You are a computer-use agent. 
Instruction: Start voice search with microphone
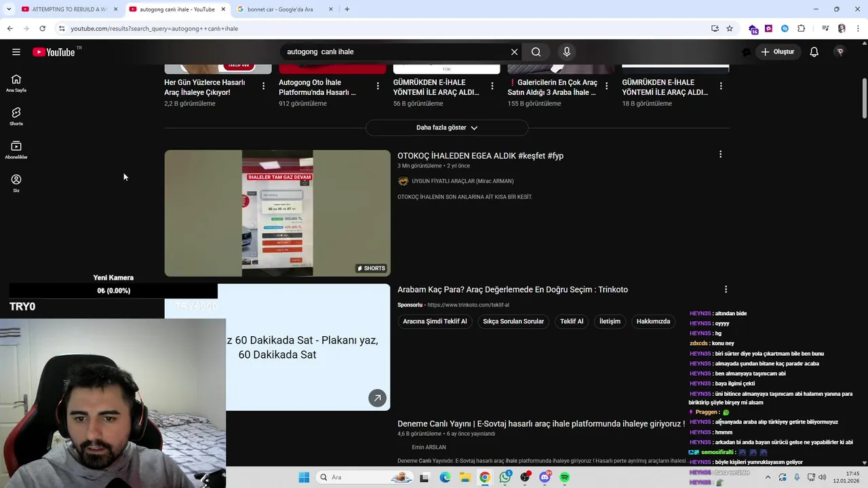[x=567, y=52]
